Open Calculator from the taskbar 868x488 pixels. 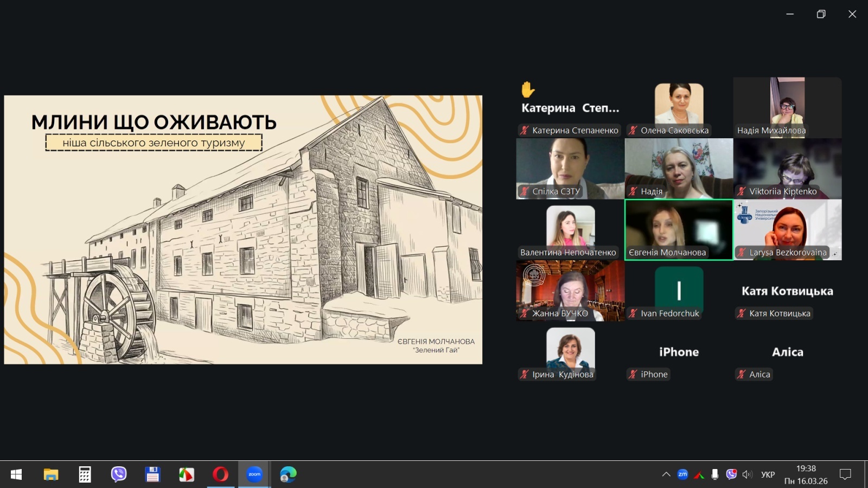click(x=85, y=474)
